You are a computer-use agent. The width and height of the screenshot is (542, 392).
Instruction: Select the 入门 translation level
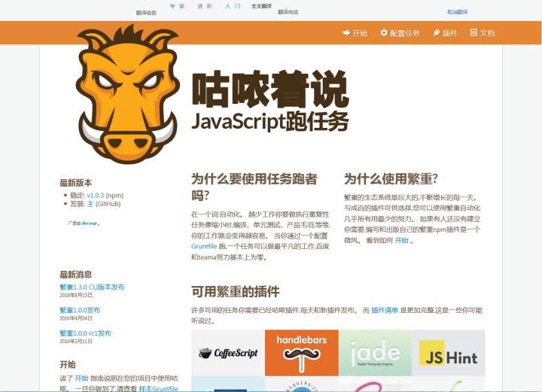pos(233,6)
